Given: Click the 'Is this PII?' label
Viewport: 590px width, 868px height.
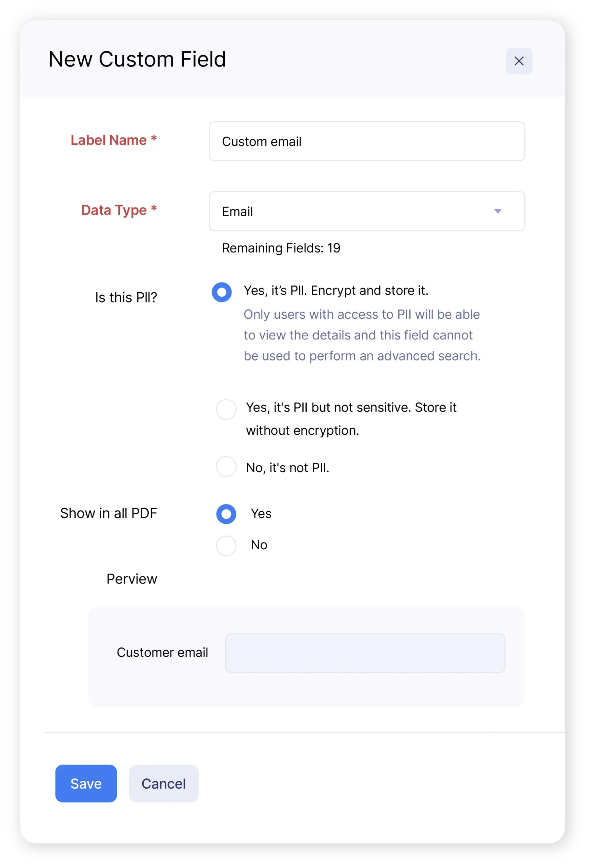Looking at the screenshot, I should tap(126, 298).
